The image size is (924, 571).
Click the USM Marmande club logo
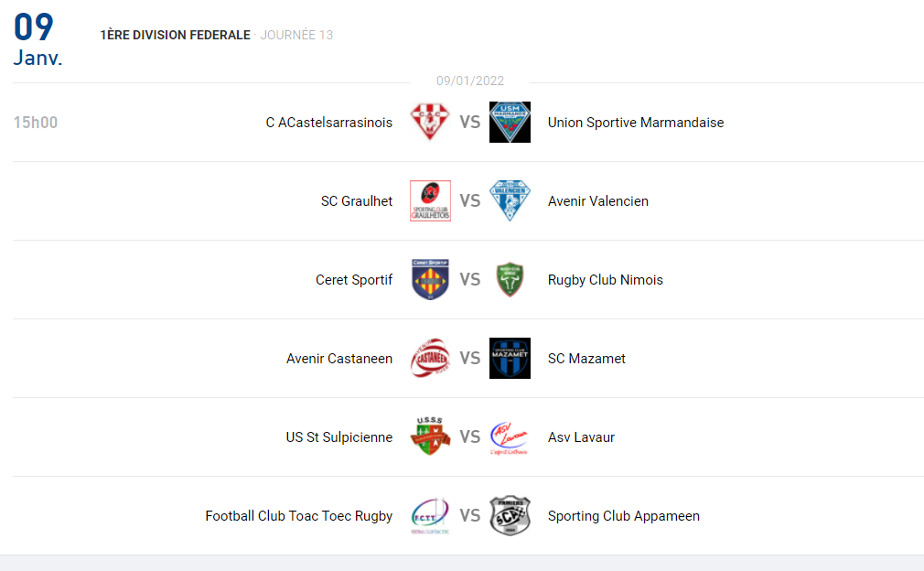click(x=510, y=122)
